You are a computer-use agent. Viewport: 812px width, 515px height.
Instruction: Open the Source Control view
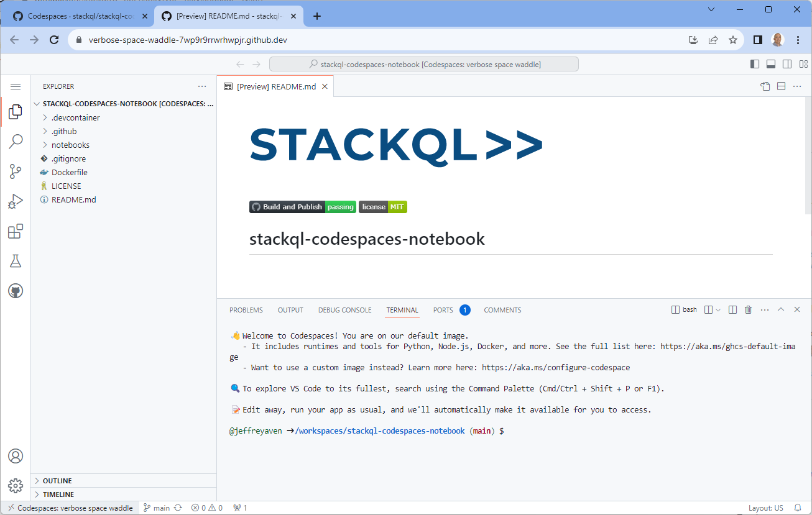[15, 171]
